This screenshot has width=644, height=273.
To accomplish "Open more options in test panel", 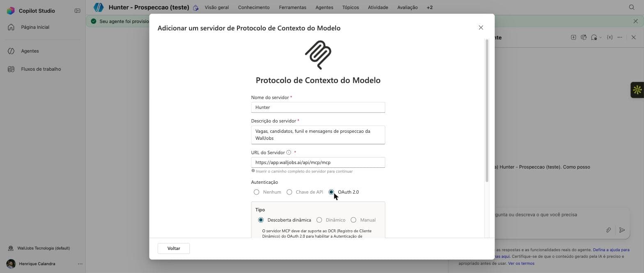I will 620,37.
